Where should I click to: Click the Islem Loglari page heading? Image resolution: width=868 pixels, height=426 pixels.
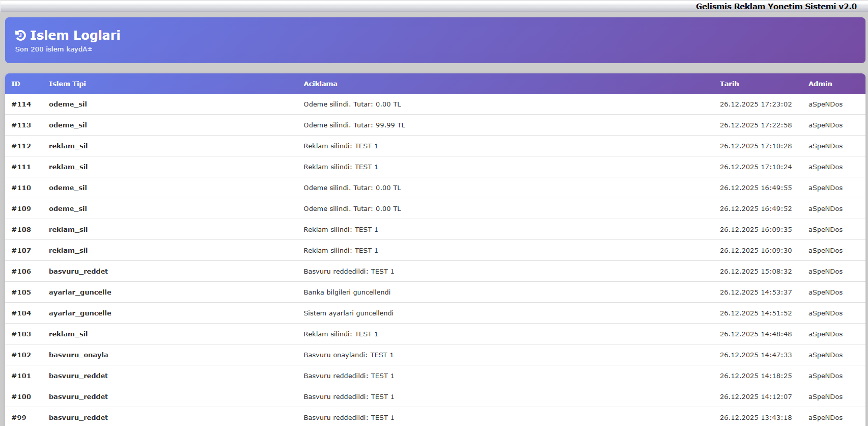coord(75,35)
